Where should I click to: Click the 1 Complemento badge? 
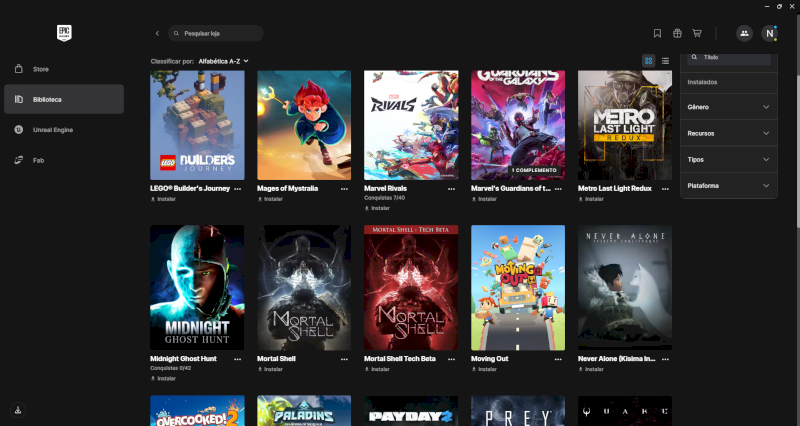[534, 170]
